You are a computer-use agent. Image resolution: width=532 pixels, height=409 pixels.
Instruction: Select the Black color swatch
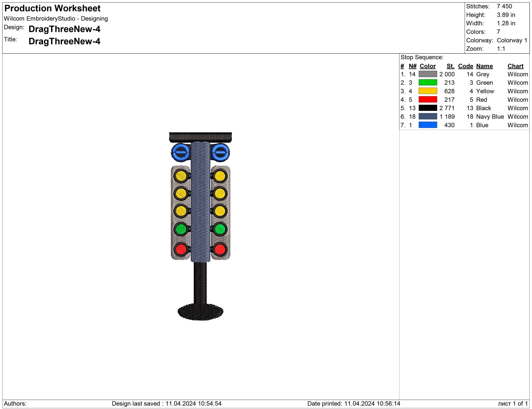point(427,108)
